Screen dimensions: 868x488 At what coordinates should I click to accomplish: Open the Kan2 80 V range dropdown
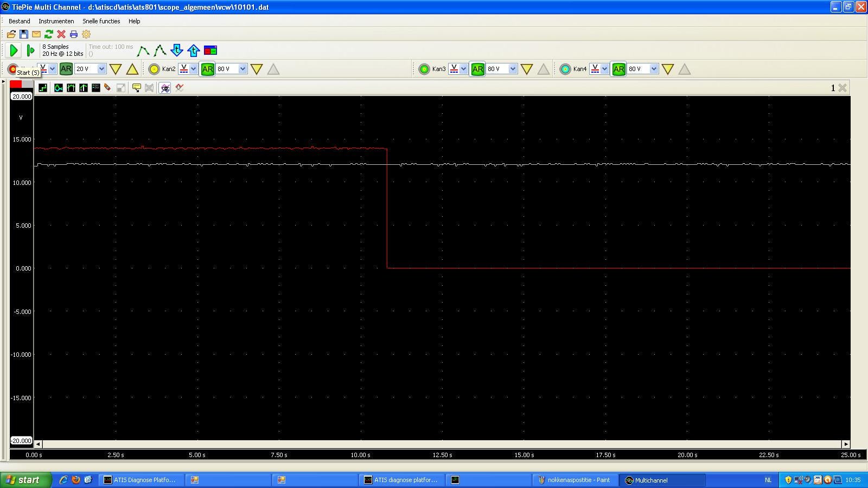click(242, 69)
